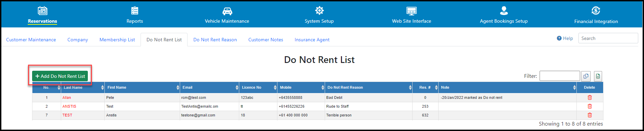The image size is (644, 131).
Task: Export the list with the file icon
Action: [x=598, y=76]
